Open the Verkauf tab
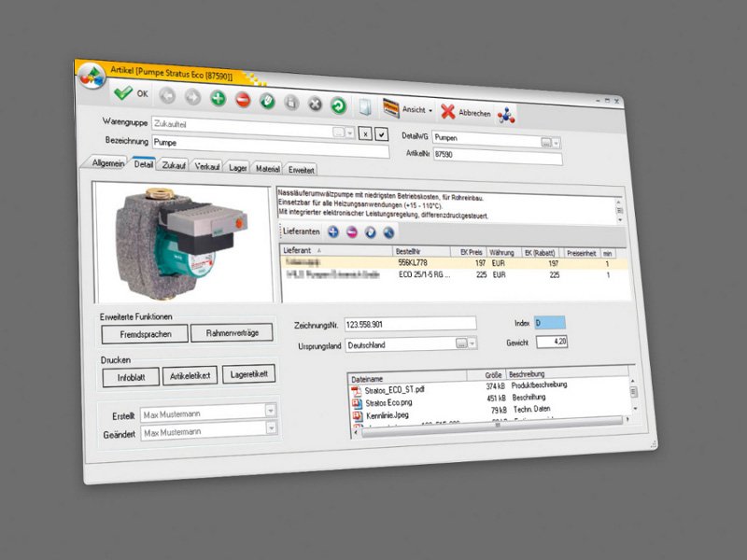The height and width of the screenshot is (560, 747). 206,167
